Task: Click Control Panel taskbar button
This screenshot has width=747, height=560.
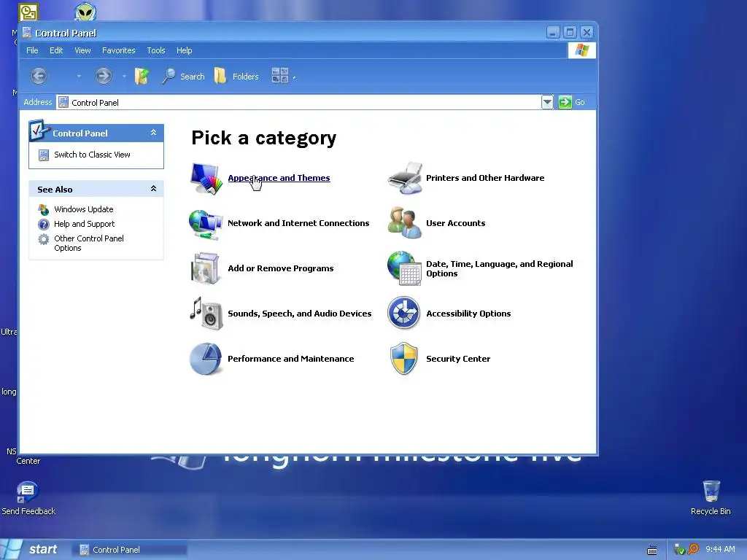Action: tap(130, 550)
